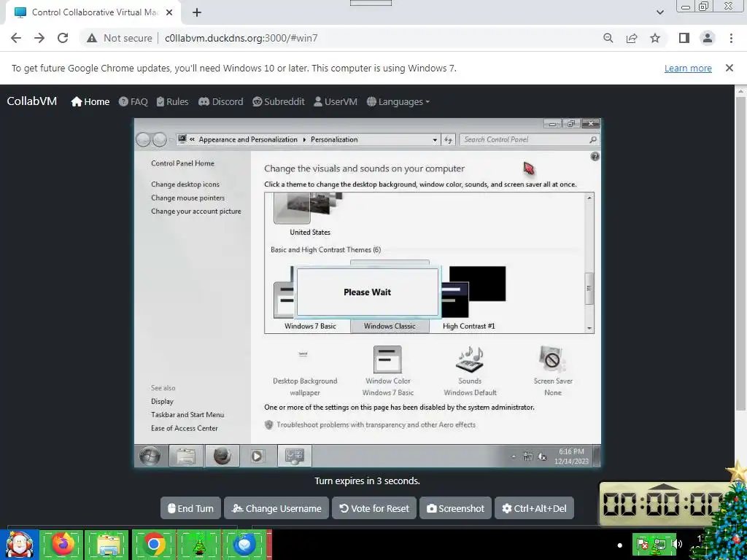
Task: Click the theme list scroll down arrow
Action: click(589, 328)
